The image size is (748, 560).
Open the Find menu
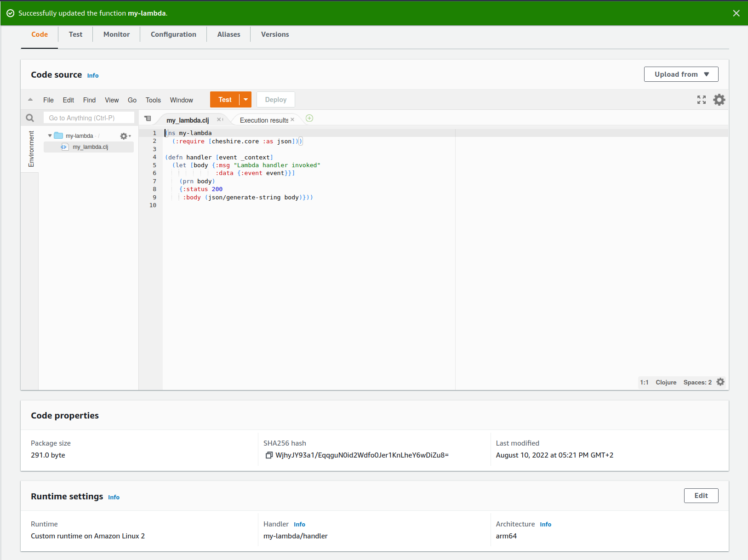(x=89, y=100)
